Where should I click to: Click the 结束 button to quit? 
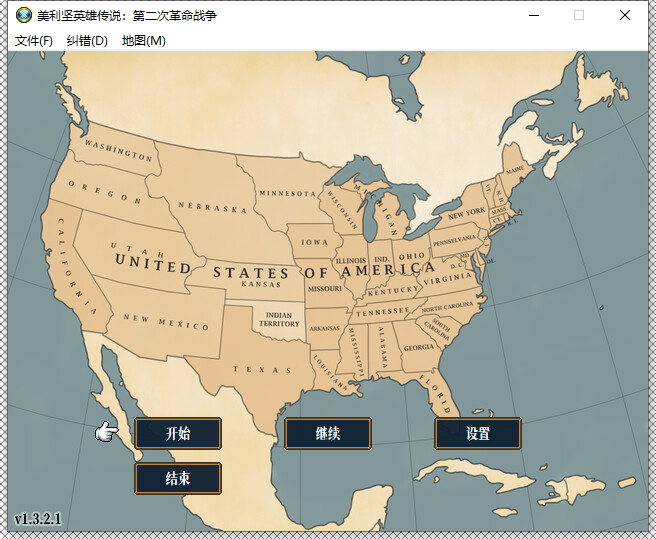click(x=178, y=478)
